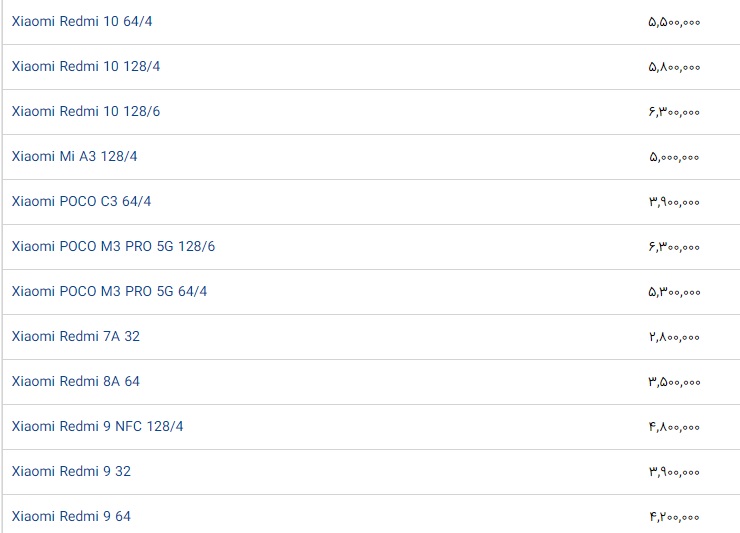Open Xiaomi POCO M3 PRO 5G 128/6

[113, 246]
